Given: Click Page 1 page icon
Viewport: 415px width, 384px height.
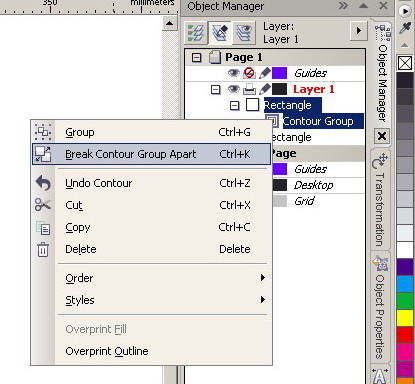Looking at the screenshot, I should (215, 57).
